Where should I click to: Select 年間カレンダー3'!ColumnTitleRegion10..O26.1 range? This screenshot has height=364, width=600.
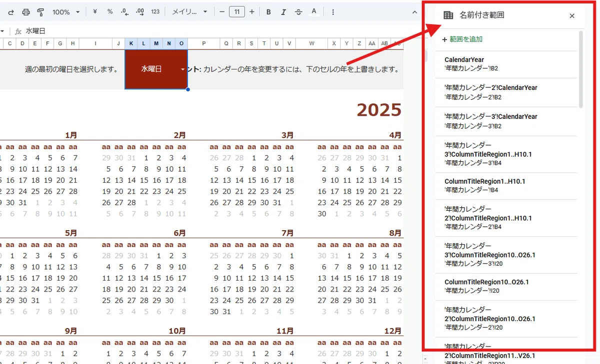click(x=506, y=255)
